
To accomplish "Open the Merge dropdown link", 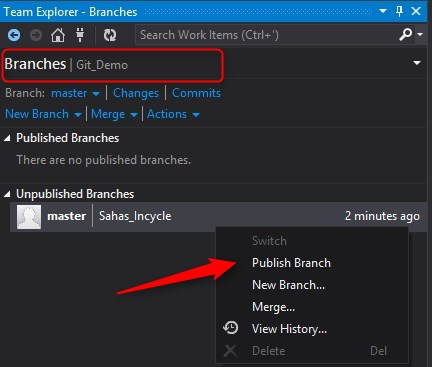I will pos(114,114).
